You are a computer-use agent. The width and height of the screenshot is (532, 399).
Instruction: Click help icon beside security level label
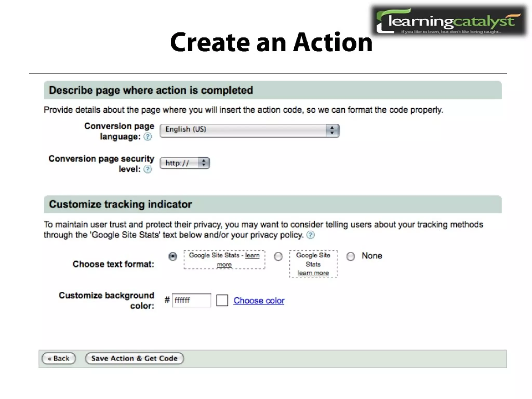[148, 169]
